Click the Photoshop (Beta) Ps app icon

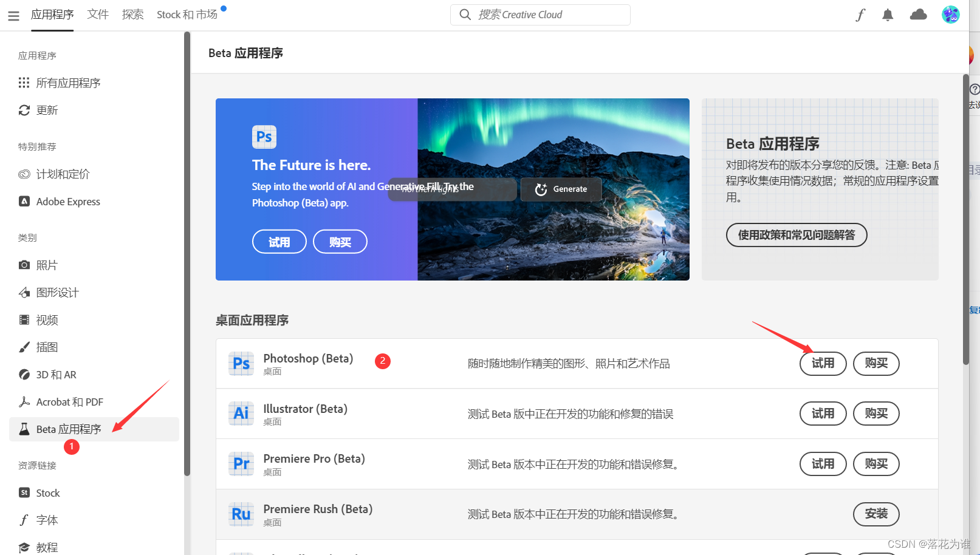tap(241, 364)
